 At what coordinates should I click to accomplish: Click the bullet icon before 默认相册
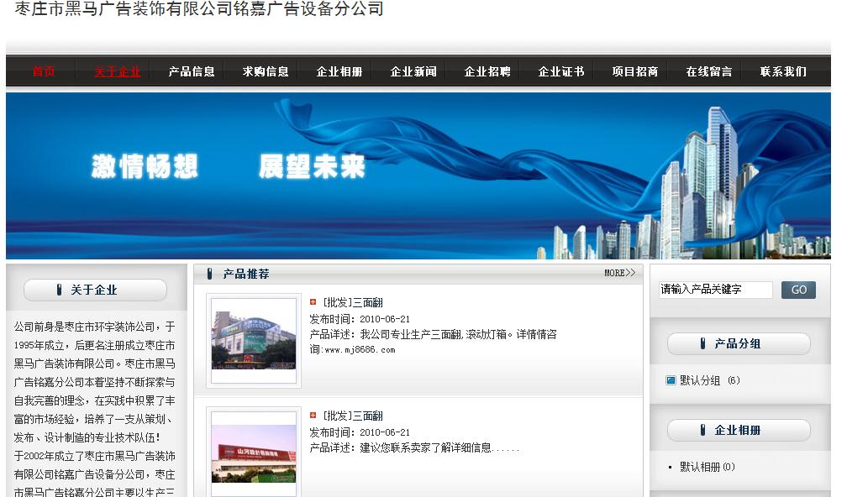pos(671,468)
